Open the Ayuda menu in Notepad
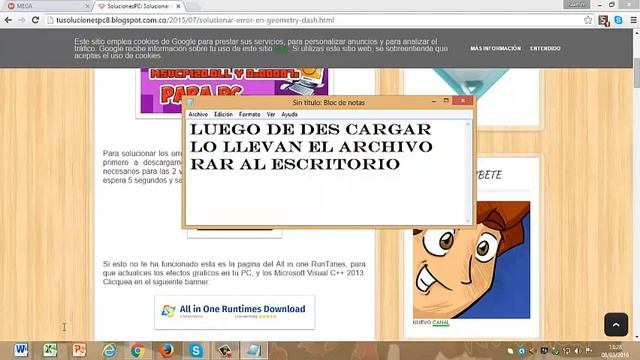640x360 pixels. click(289, 114)
